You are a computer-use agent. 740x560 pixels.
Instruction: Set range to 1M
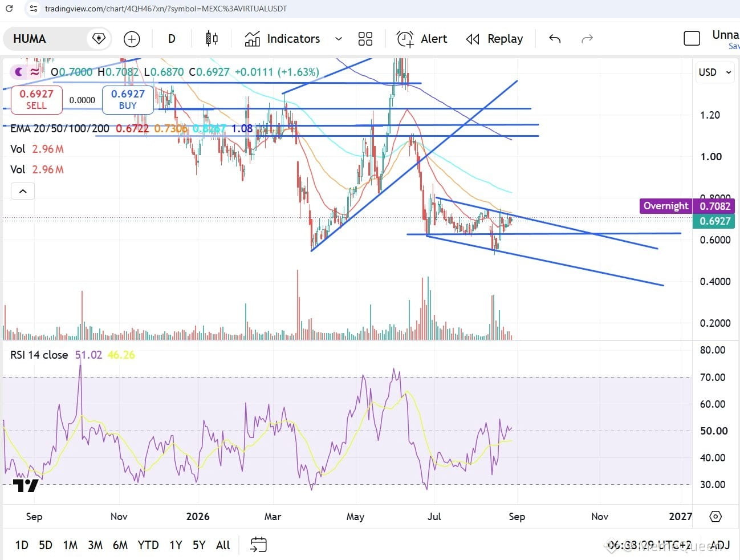70,545
